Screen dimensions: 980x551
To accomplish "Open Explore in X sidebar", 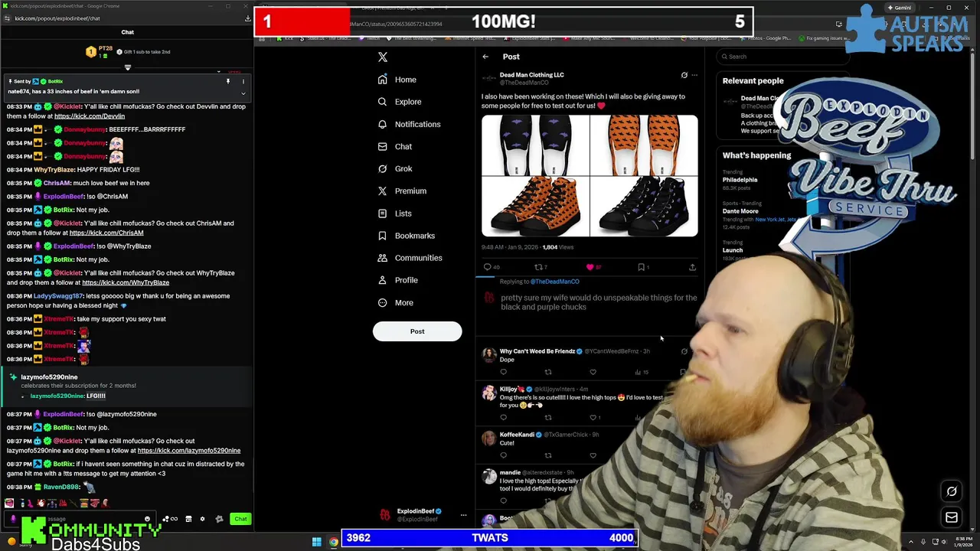I will tap(400, 102).
